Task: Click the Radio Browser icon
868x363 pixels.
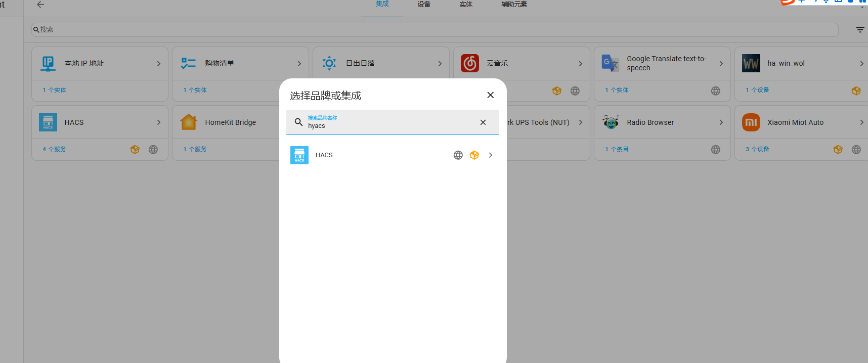Action: pos(611,122)
